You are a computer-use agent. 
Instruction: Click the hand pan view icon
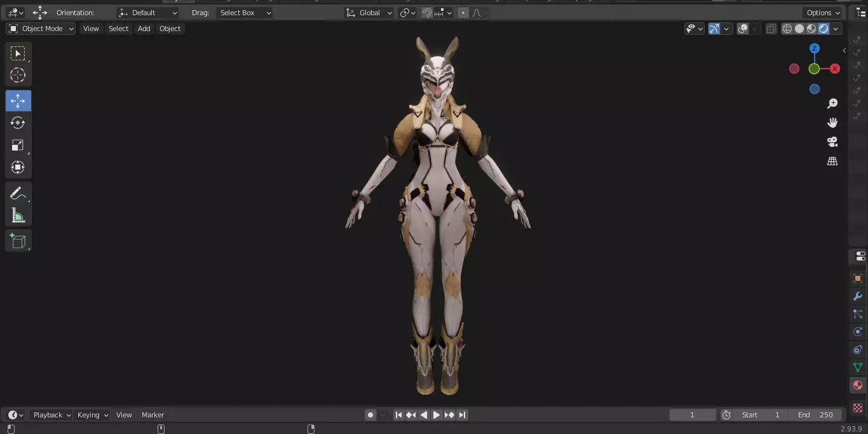click(x=832, y=123)
